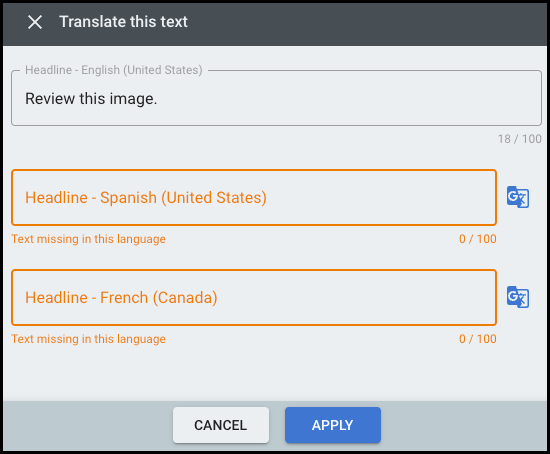Close the Translate this text dialog
Image resolution: width=550 pixels, height=454 pixels.
click(x=35, y=22)
